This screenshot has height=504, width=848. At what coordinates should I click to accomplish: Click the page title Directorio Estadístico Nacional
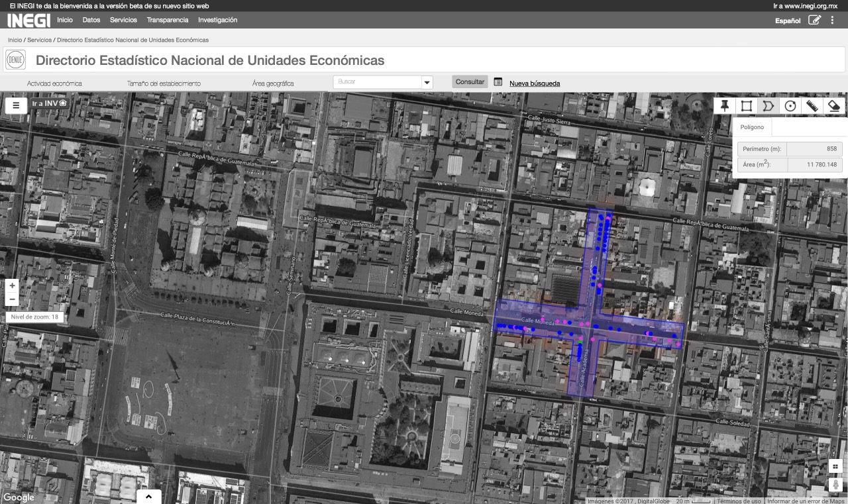(x=210, y=60)
